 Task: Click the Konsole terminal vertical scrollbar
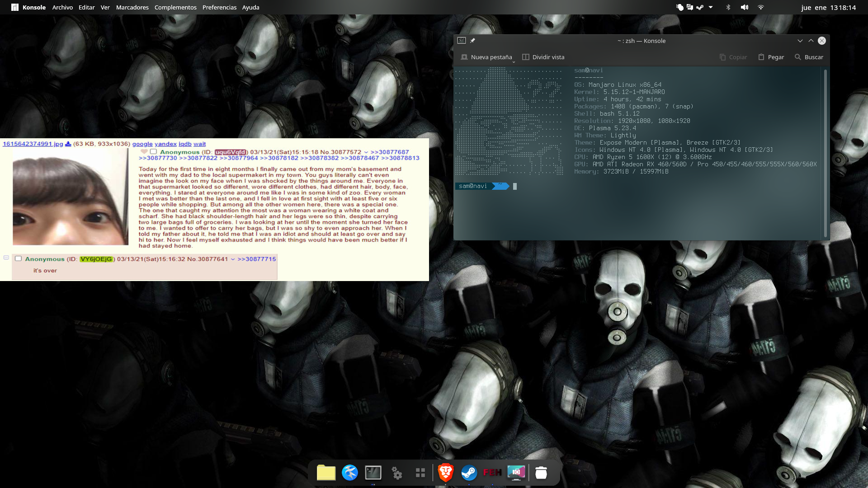tap(826, 154)
